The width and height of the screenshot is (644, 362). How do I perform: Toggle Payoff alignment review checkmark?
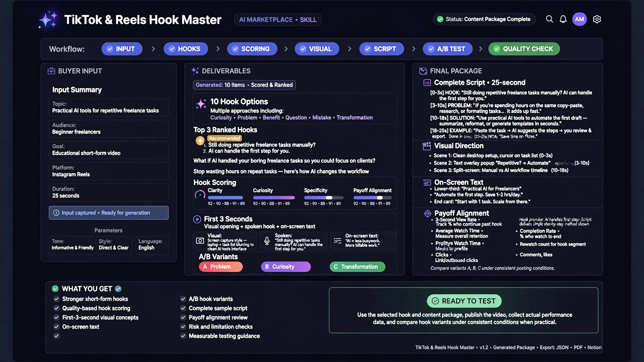point(183,317)
